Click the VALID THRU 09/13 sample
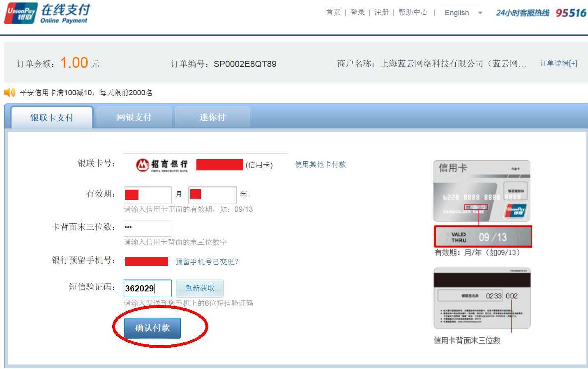Viewport: 588px width, 369px height. pos(483,236)
